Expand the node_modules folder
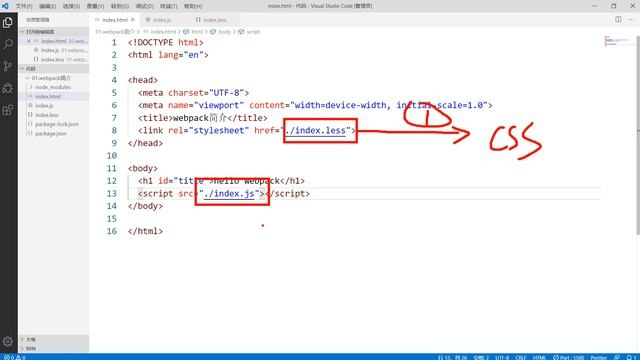This screenshot has width=640, height=360. (x=53, y=87)
